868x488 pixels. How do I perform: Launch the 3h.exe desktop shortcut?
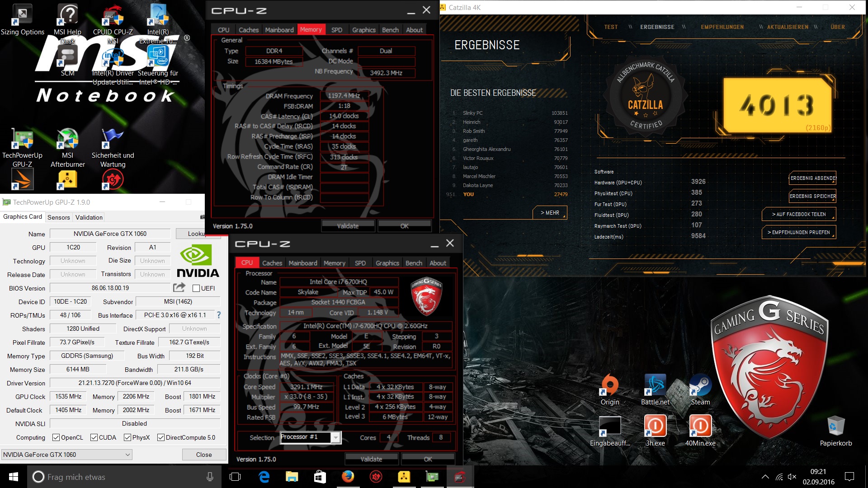pos(655,431)
